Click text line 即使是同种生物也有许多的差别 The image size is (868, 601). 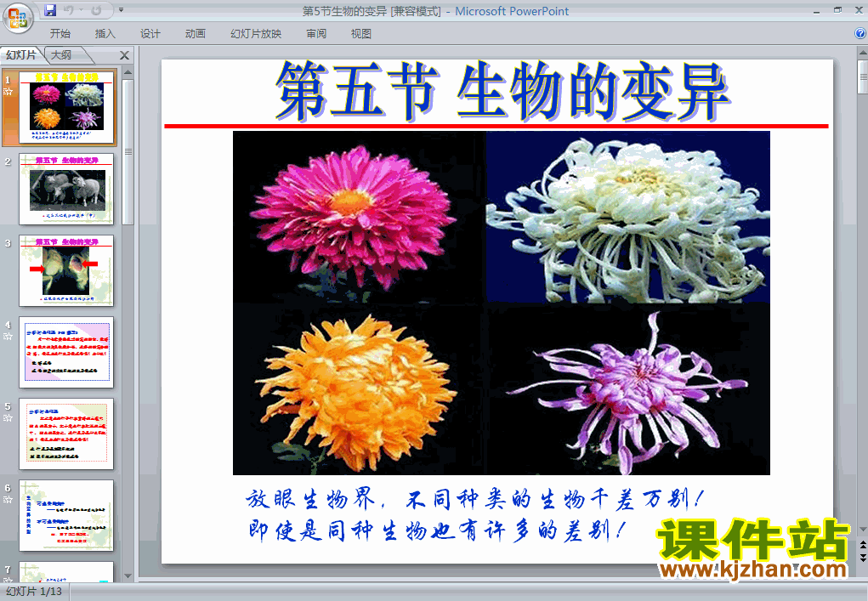point(436,530)
